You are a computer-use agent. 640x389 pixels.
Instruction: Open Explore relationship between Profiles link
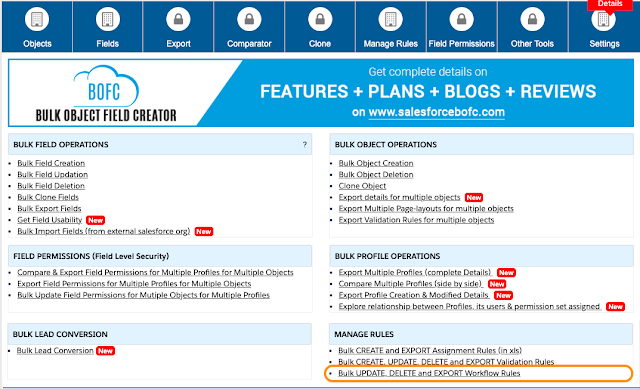pos(470,307)
